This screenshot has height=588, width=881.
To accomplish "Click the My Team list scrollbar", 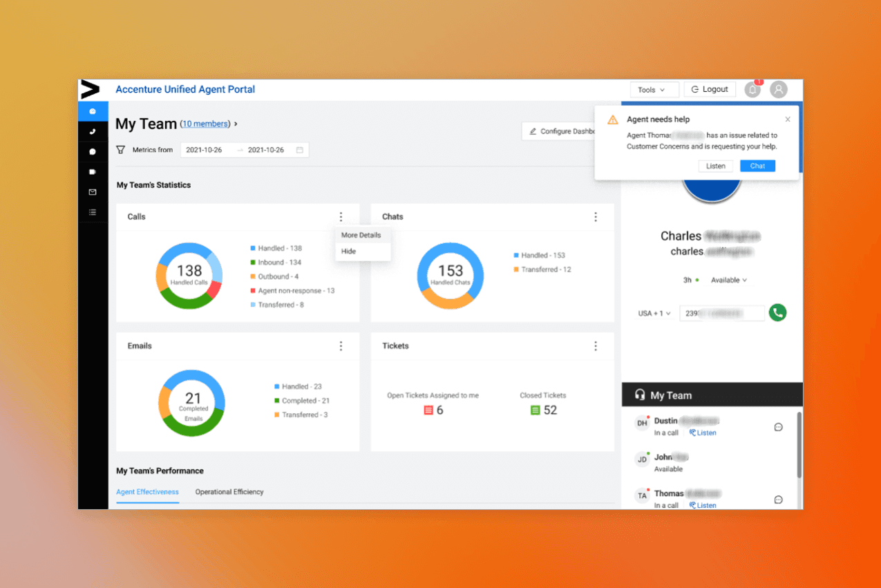I will [x=799, y=445].
